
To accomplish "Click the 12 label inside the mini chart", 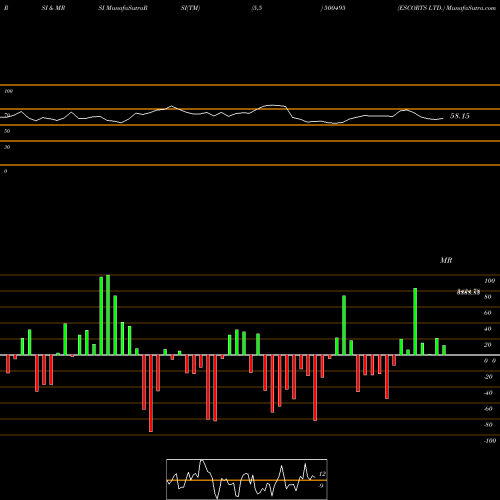I will coord(322,474).
